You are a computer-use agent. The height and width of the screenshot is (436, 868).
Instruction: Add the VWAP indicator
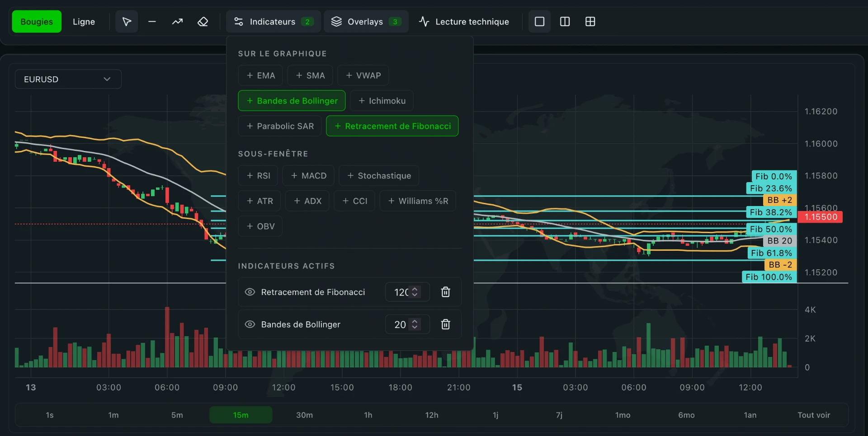pos(363,75)
